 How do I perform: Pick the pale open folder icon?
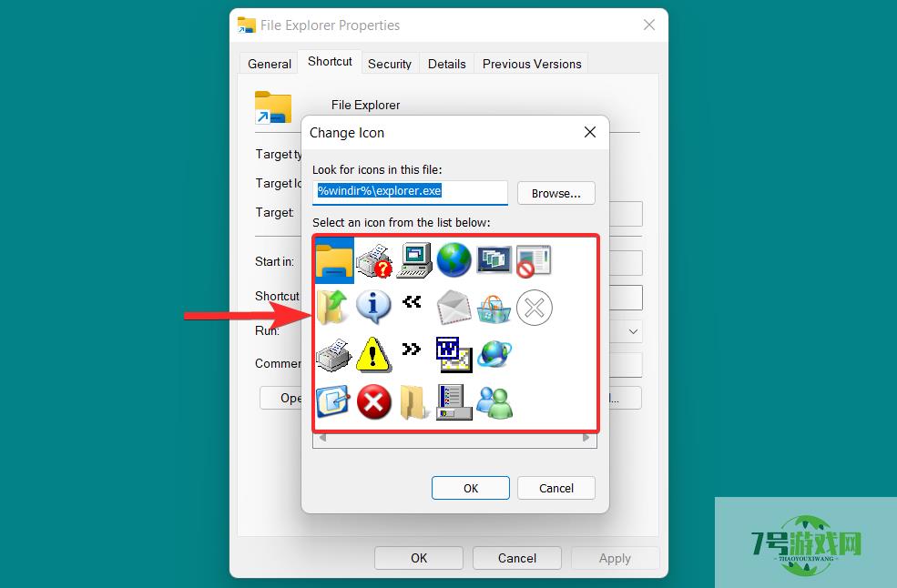414,402
